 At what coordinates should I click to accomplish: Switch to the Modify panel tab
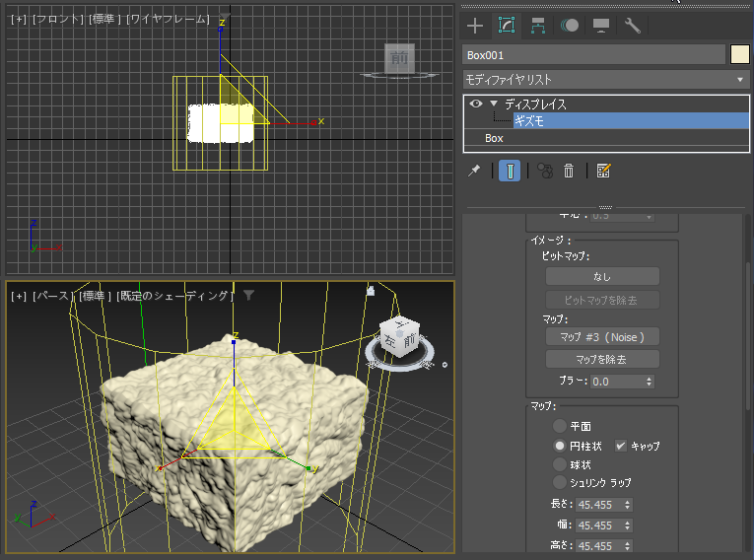(x=507, y=26)
